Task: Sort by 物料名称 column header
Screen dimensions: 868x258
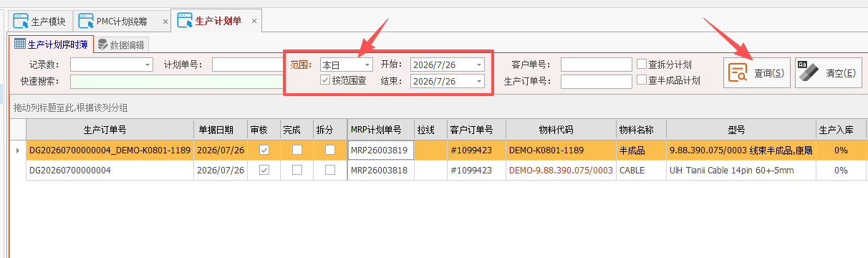Action: 641,130
